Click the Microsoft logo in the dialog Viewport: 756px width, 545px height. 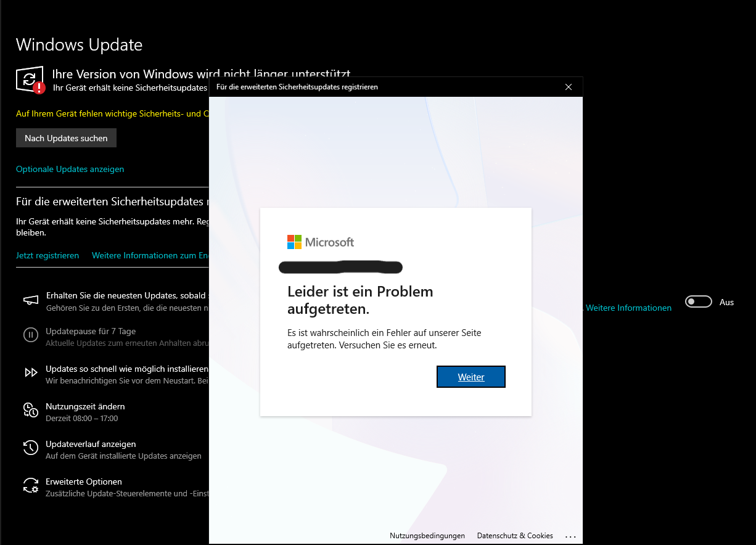(x=321, y=242)
